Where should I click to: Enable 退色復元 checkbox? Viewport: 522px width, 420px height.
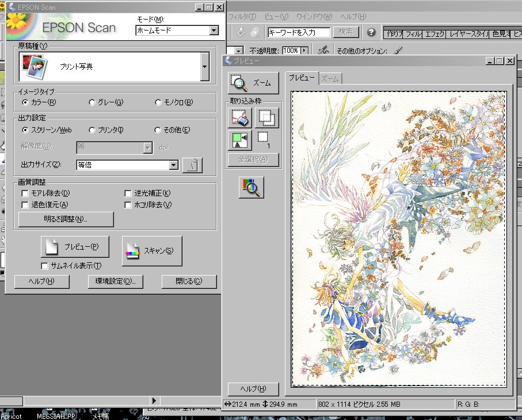point(25,205)
